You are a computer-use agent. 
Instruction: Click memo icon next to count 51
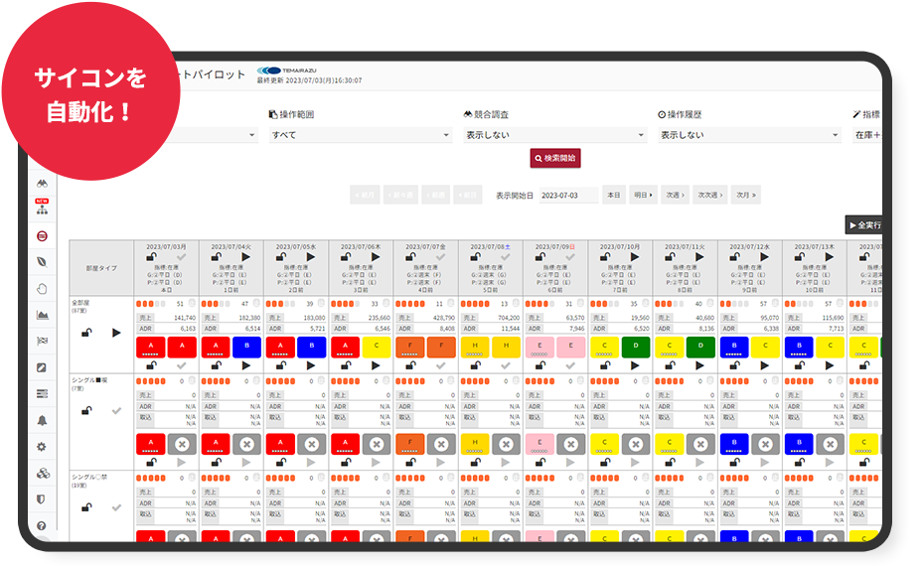tap(191, 303)
